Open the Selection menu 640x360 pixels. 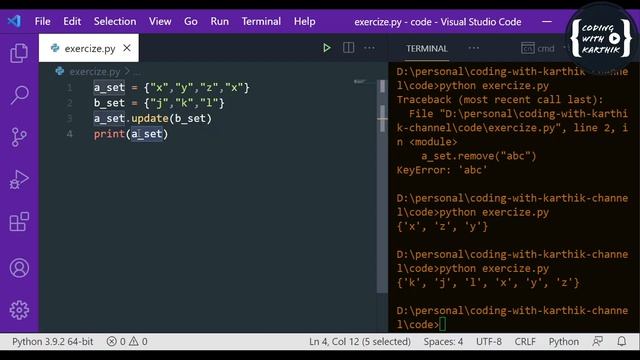coord(115,21)
